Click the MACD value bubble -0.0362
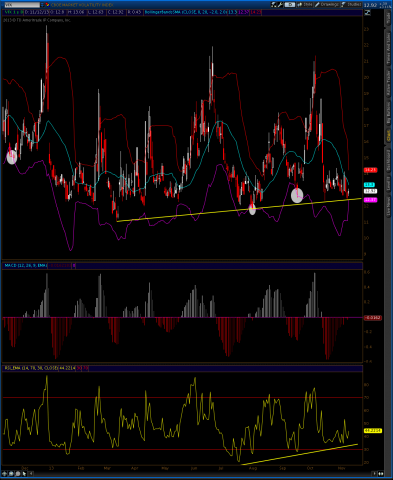Screen dimensions: 393x480 coord(373,318)
